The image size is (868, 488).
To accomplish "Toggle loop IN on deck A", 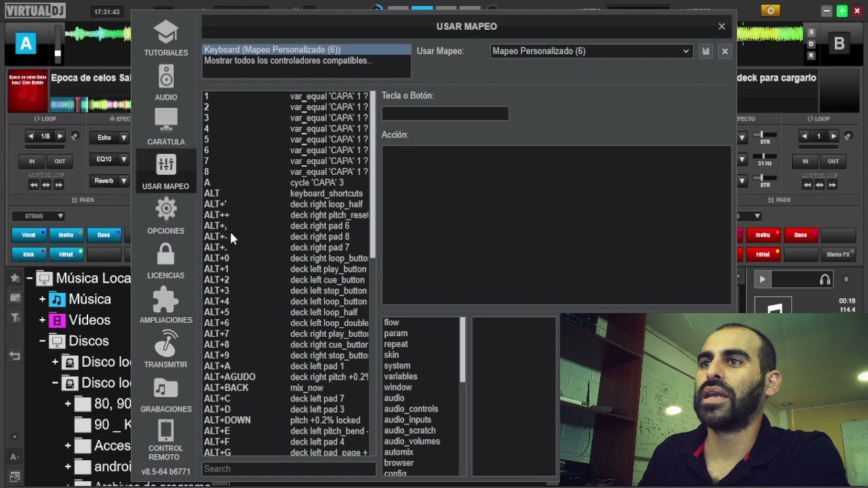I will [x=31, y=161].
